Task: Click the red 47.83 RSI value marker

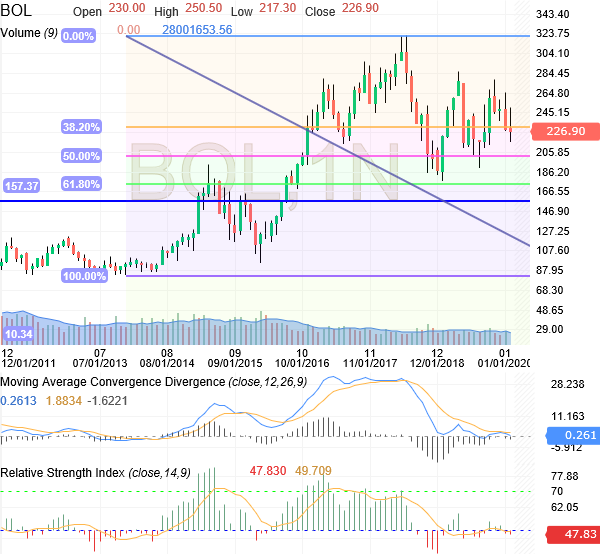Action: (574, 534)
